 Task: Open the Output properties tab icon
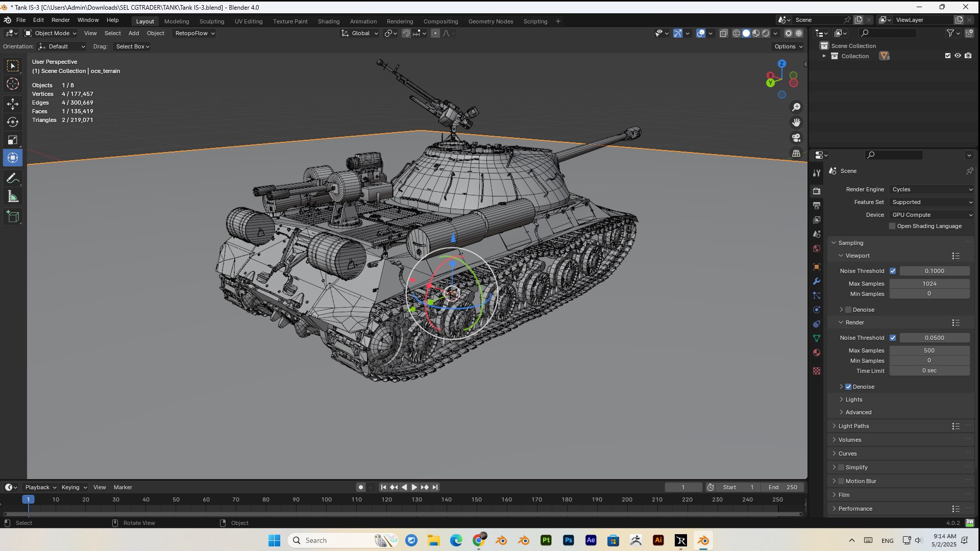click(x=817, y=206)
